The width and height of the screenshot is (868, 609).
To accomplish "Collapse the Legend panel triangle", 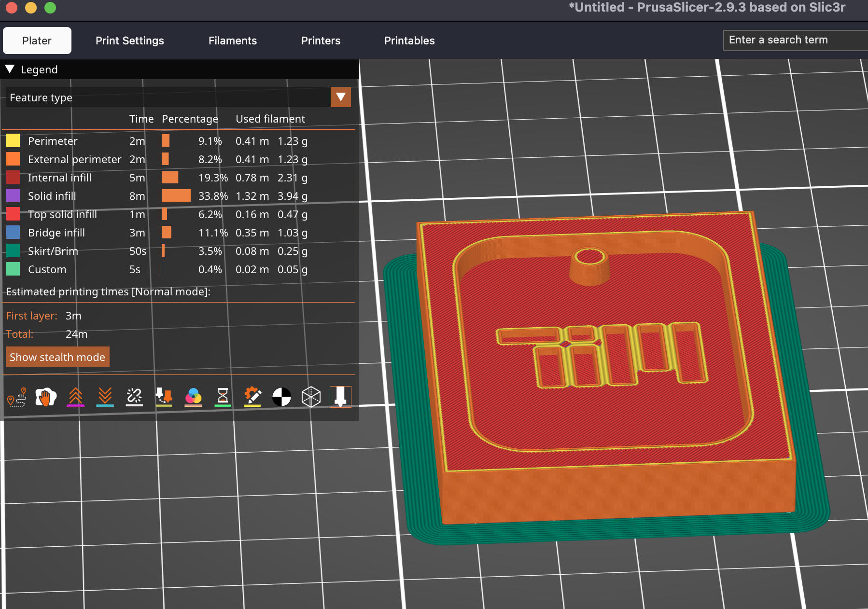I will (x=10, y=69).
